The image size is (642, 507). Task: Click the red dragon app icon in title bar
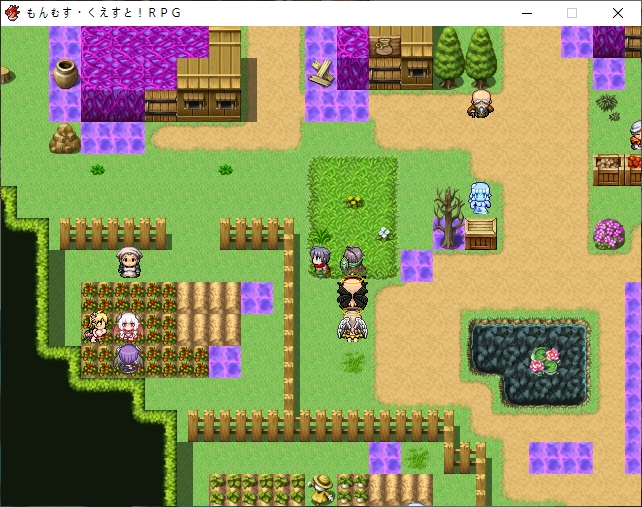coord(12,13)
